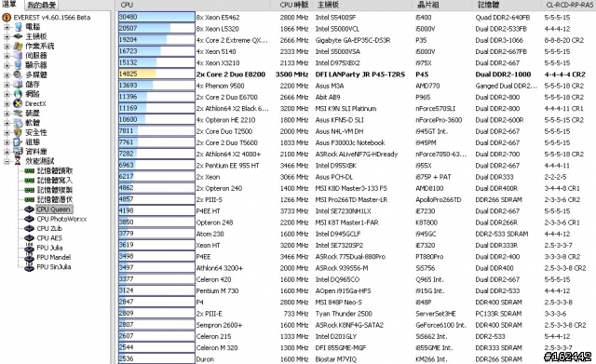Image resolution: width=596 pixels, height=364 pixels.
Task: Click the 安全性 shield icon
Action: (18, 132)
